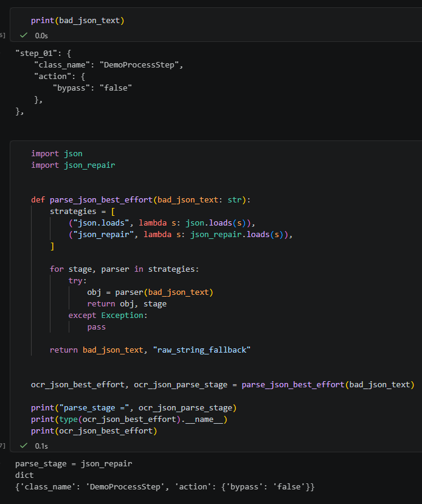Click the obj = parser(bad_json_text) line
Screen dimensions: 422x504
(x=150, y=292)
